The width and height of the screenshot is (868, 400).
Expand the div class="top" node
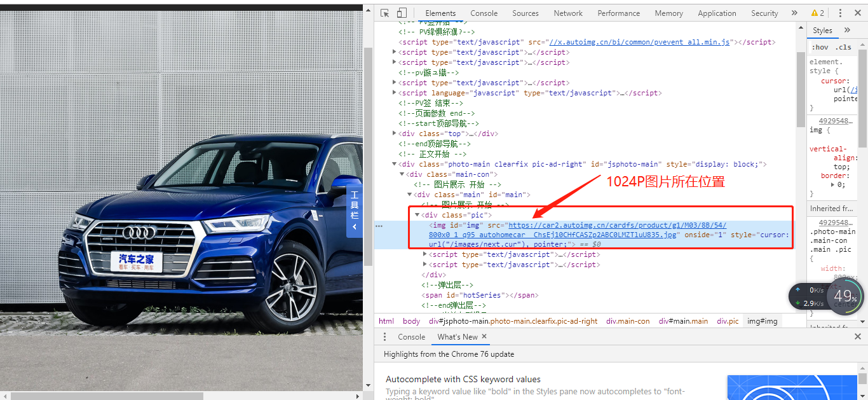(x=395, y=134)
